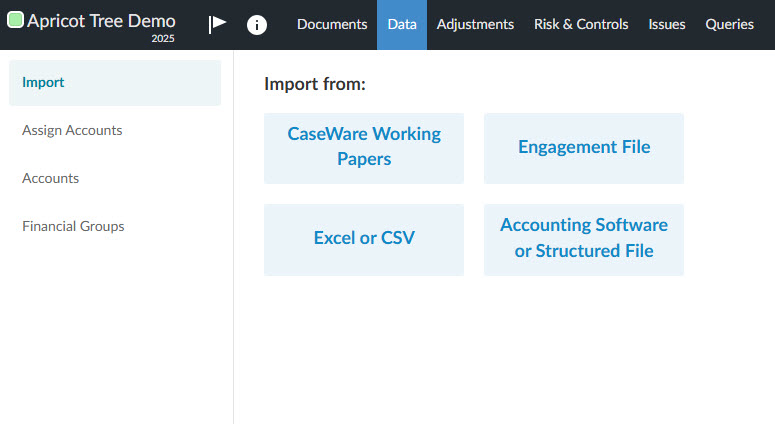Choose Engagement File import option

point(584,148)
